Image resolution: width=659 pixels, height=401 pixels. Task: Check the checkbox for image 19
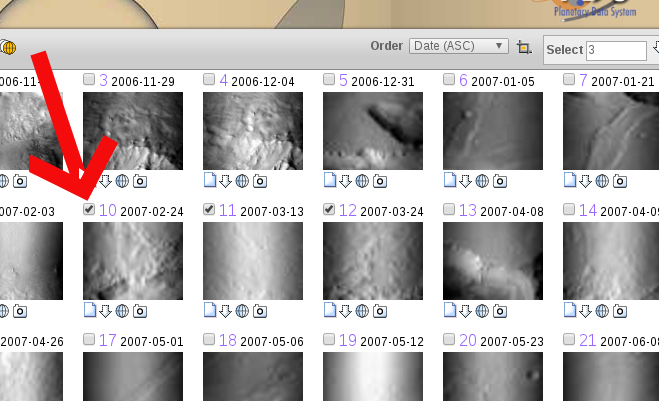tap(329, 339)
